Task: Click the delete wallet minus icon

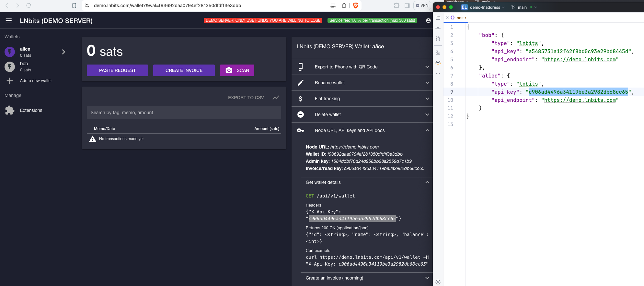Action: click(x=301, y=114)
